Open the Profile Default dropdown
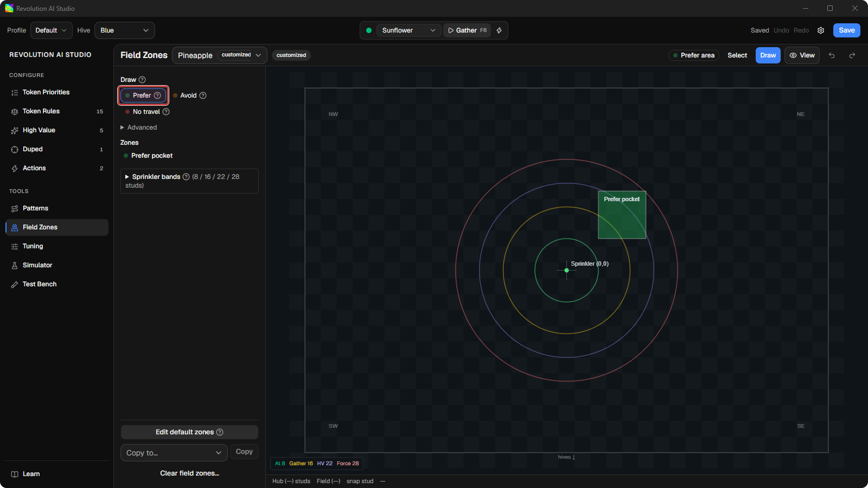 52,30
